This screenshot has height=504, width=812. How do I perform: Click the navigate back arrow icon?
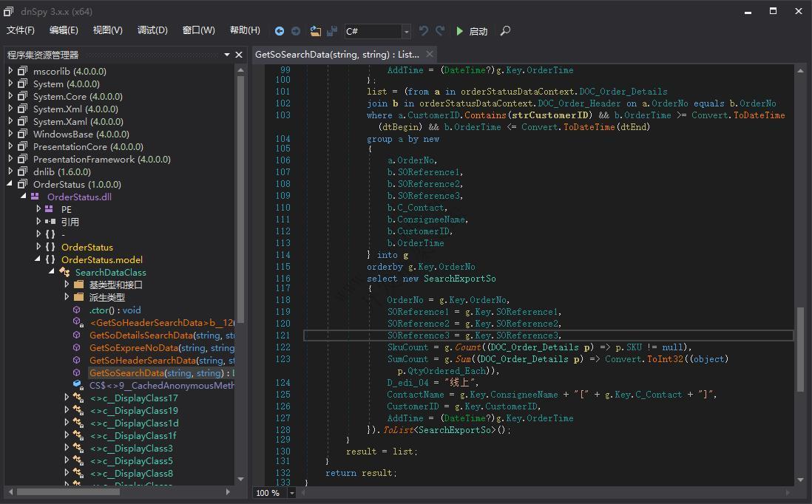tap(279, 31)
